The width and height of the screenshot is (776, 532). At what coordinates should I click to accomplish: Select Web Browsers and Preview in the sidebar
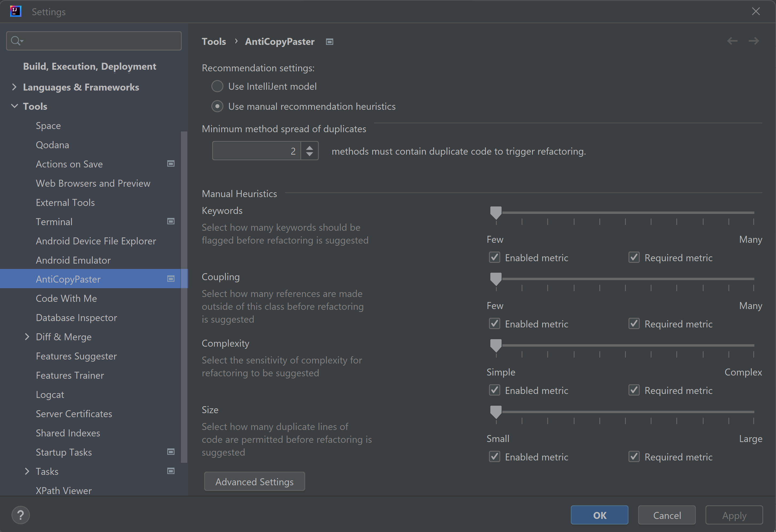[x=93, y=183]
